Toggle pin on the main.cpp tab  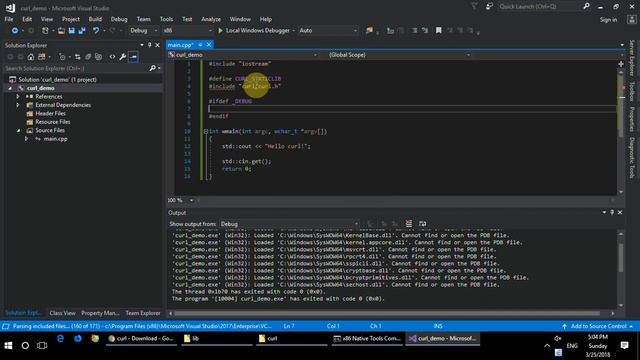tap(200, 45)
